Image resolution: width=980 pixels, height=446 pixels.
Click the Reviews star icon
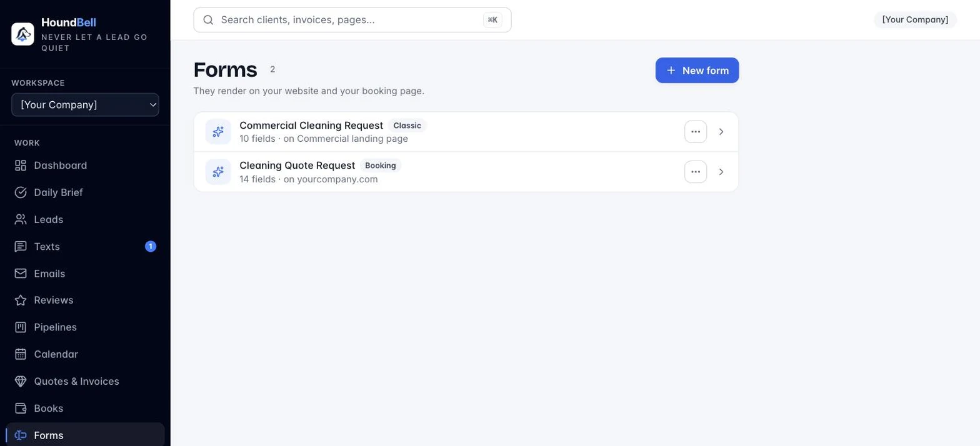[x=21, y=300]
